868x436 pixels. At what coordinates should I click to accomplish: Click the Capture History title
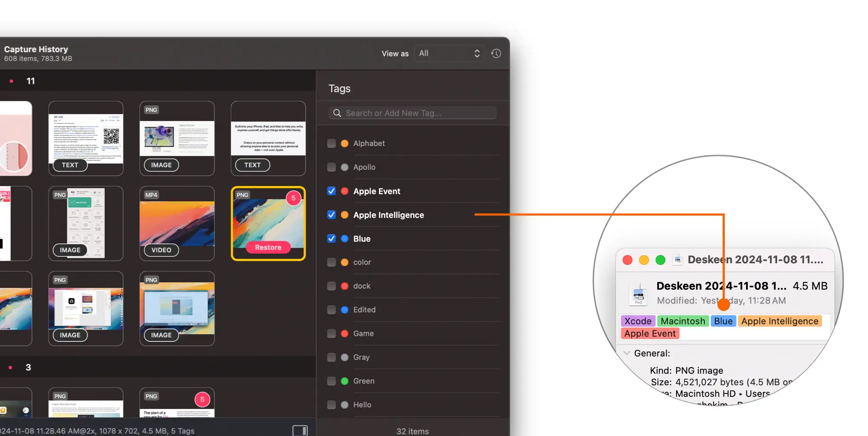pyautogui.click(x=36, y=49)
